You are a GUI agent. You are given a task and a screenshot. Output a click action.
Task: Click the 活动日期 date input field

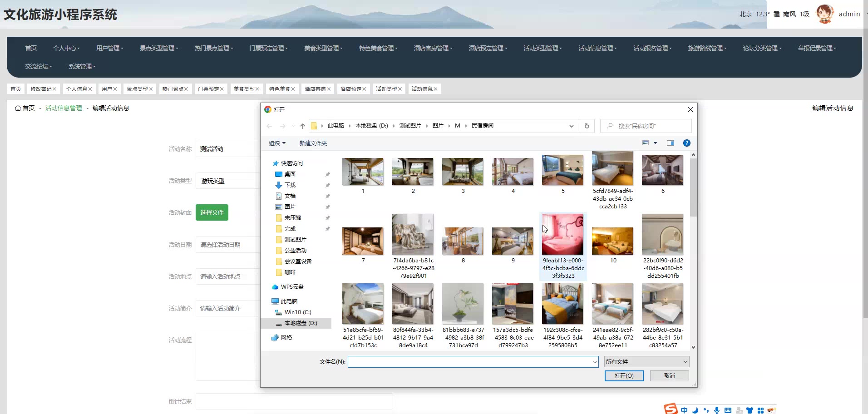(x=228, y=245)
